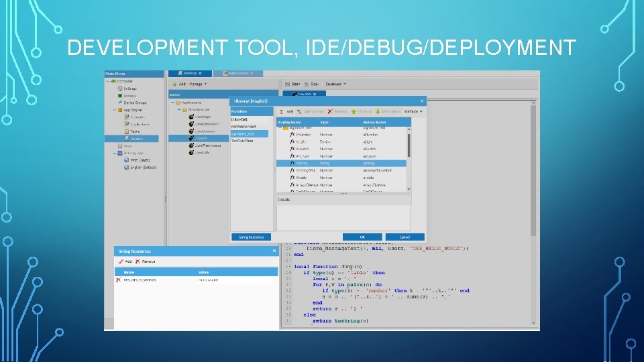The height and width of the screenshot is (362, 644).
Task: Select the ATable parameter row
Action: [x=341, y=178]
